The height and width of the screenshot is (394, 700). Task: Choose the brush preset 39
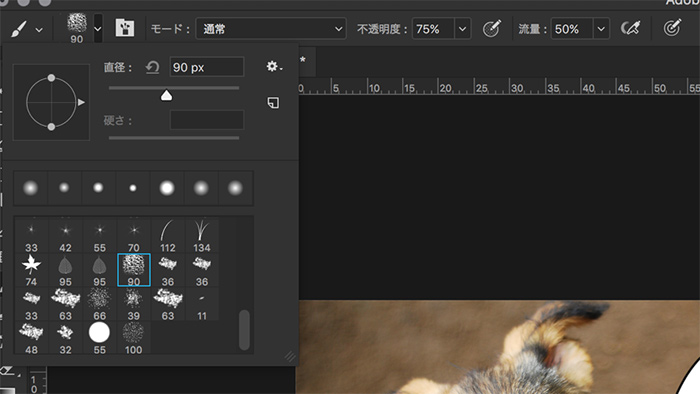click(x=133, y=304)
